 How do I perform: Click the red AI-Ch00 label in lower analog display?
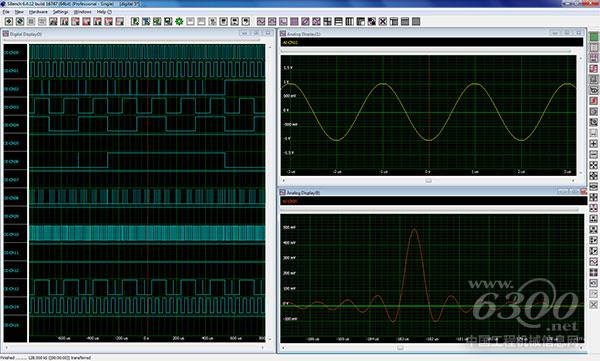[x=290, y=201]
